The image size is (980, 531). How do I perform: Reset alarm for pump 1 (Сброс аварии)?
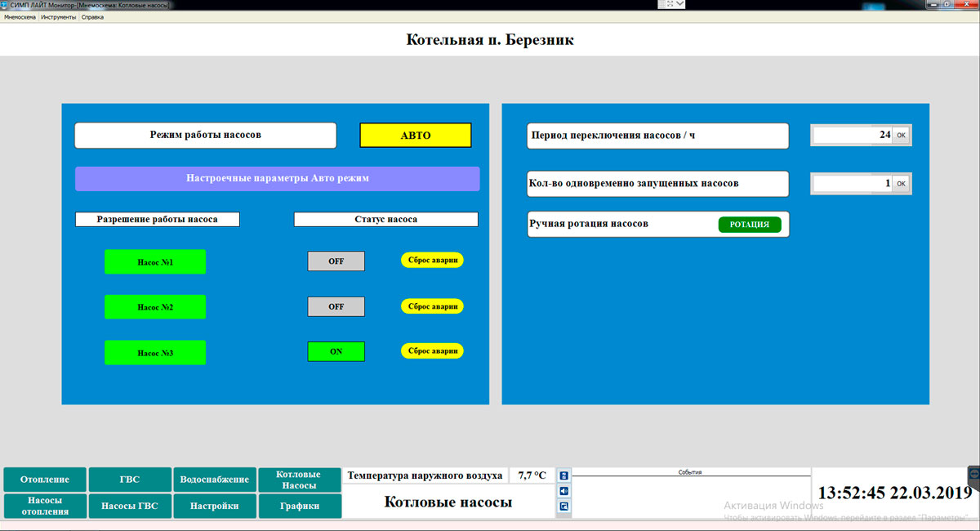(x=432, y=261)
